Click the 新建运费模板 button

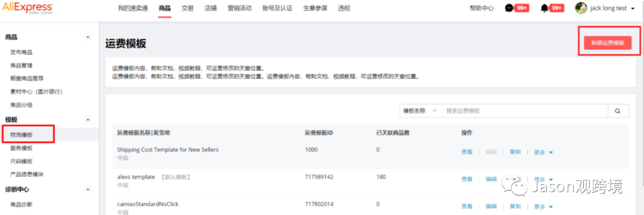(608, 43)
